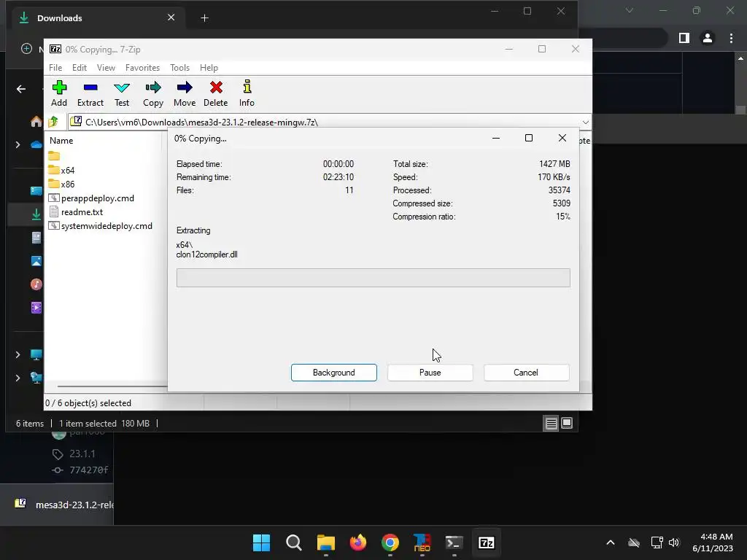Viewport: 747px width, 560px height.
Task: Click the Name column header
Action: [x=61, y=141]
